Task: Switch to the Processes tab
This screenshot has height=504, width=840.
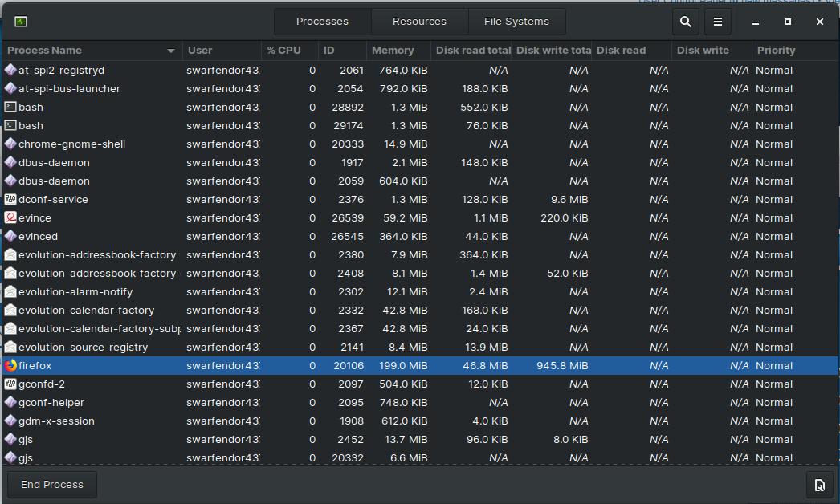Action: coord(322,22)
